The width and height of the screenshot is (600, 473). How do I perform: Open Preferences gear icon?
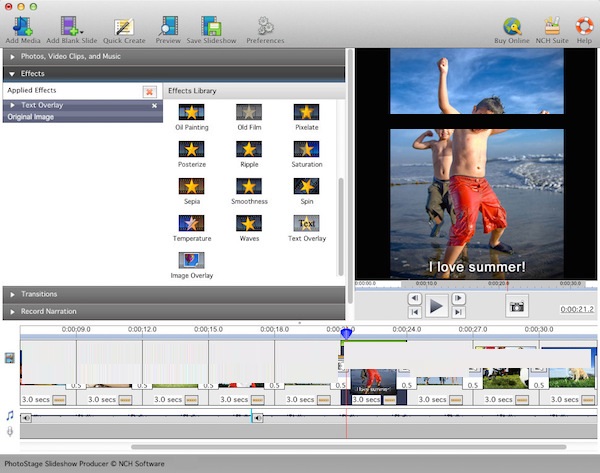(265, 26)
